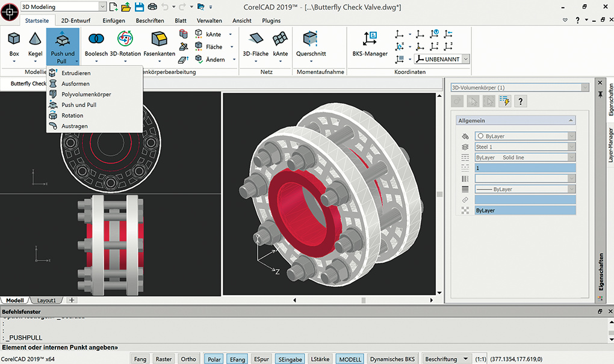Open the ByLayer color selector
The width and height of the screenshot is (614, 364).
click(x=571, y=136)
